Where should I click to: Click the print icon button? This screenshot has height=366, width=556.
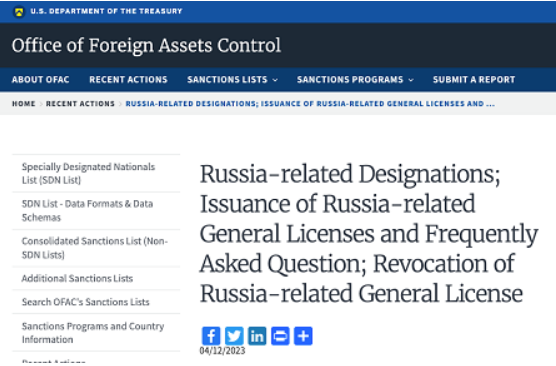tap(280, 336)
